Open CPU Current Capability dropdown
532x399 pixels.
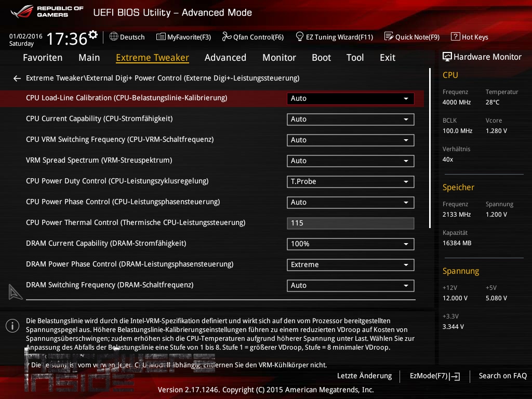(351, 119)
